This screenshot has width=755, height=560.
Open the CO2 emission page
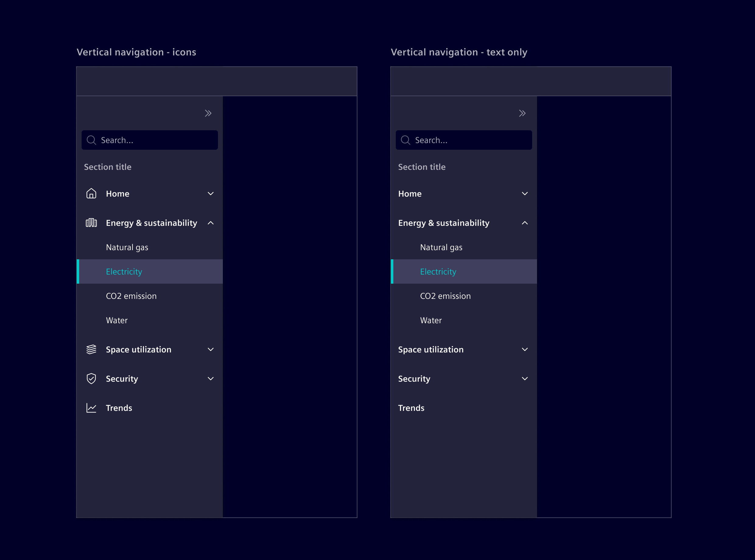coord(131,296)
